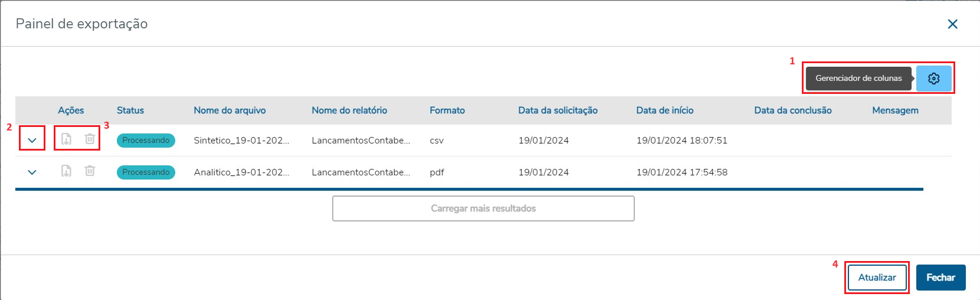The height and width of the screenshot is (300, 980).
Task: Click Data da conclusão column header
Action: coord(792,110)
